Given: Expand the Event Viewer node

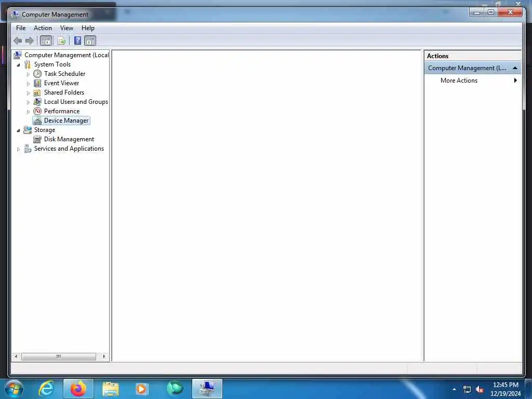Looking at the screenshot, I should [x=28, y=84].
